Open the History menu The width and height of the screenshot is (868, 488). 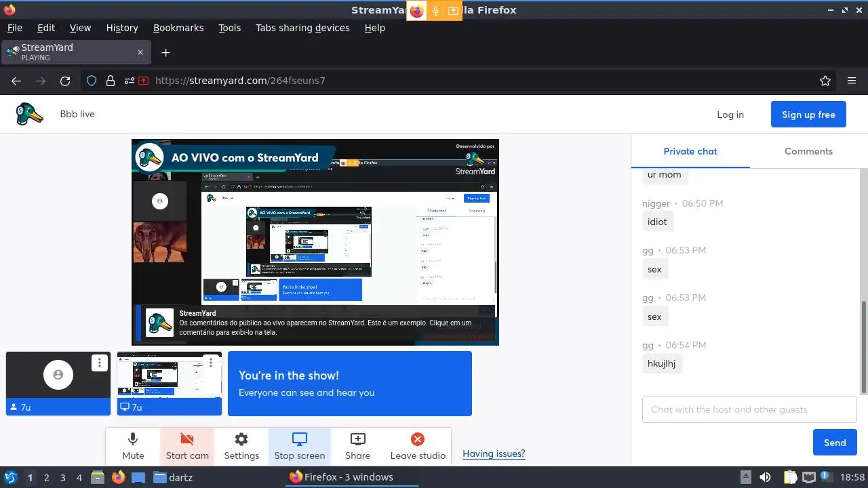pyautogui.click(x=122, y=28)
